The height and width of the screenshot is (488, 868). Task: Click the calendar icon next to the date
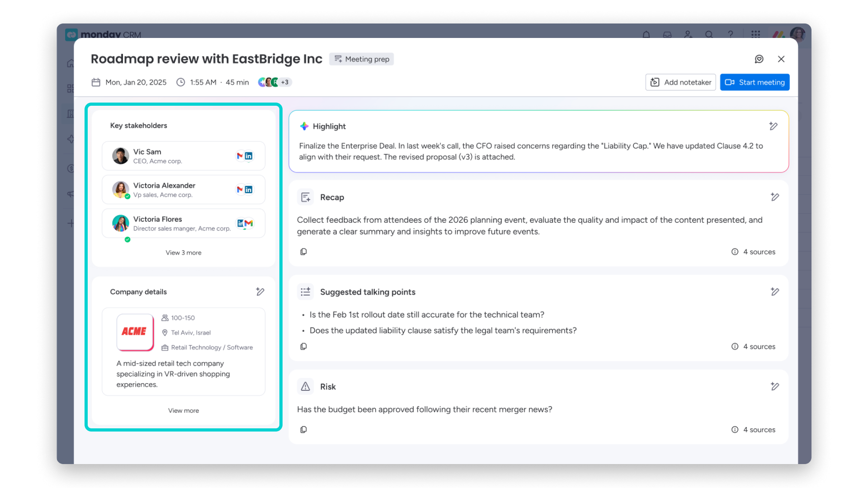point(96,82)
